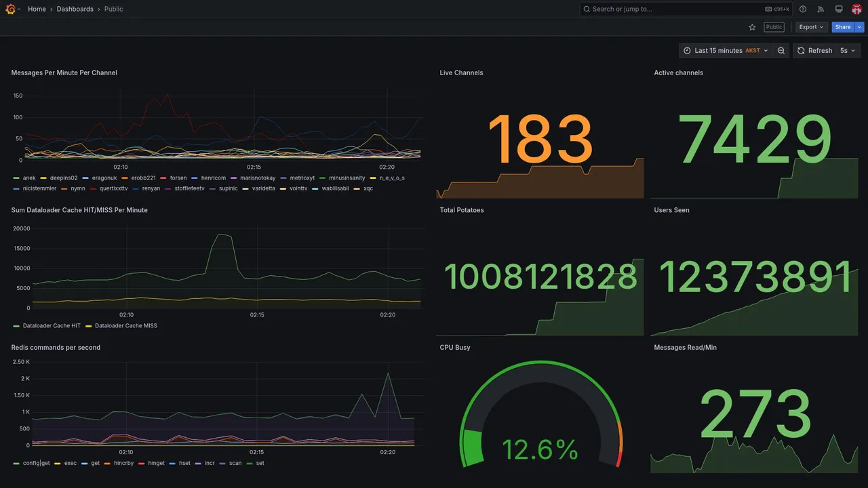Open the help question mark icon
This screenshot has height=488, width=868.
[x=803, y=9]
